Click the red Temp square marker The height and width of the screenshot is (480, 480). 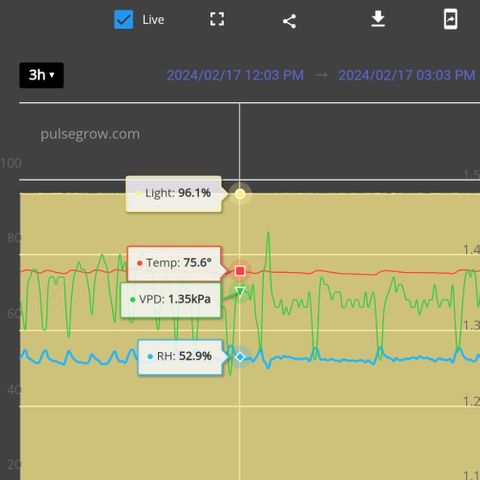[x=240, y=271]
